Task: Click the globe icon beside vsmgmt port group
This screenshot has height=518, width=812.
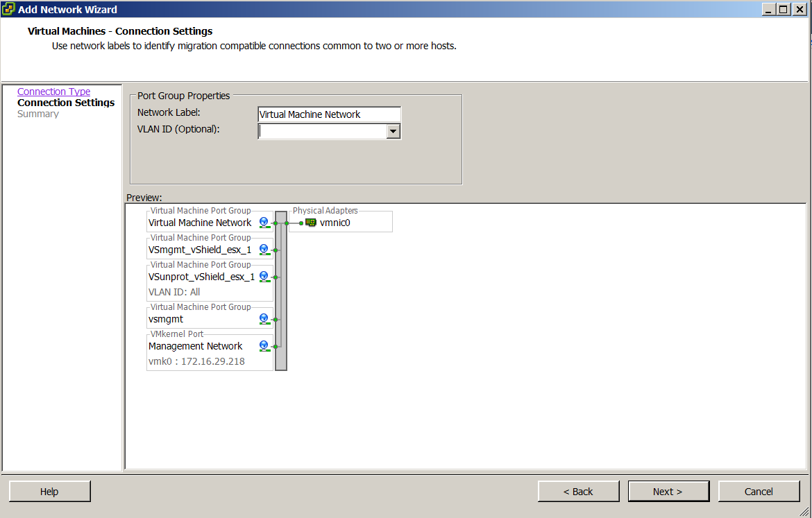Action: [x=264, y=319]
